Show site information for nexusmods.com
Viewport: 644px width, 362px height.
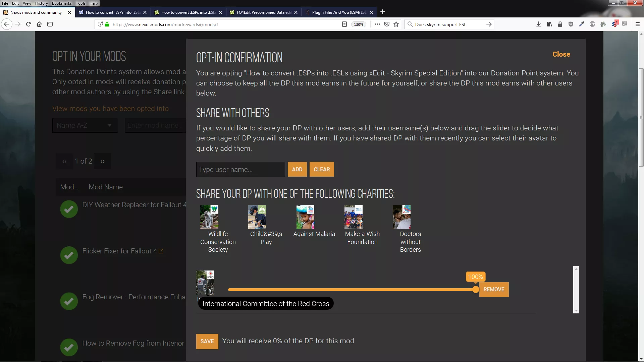tap(100, 24)
